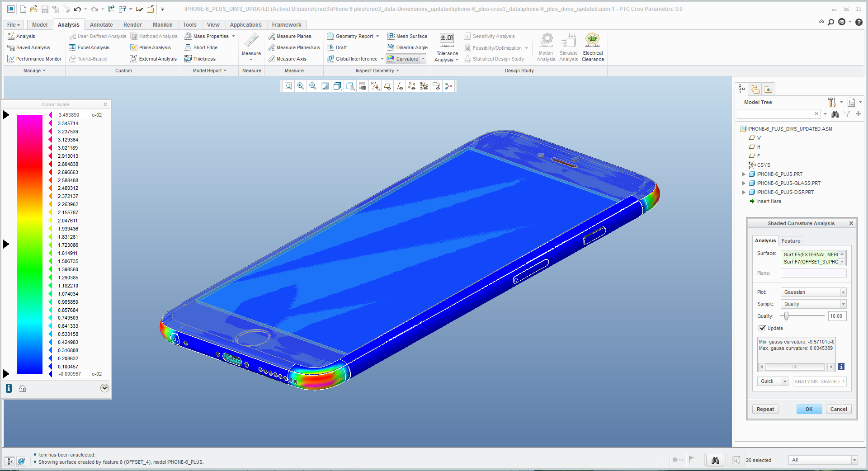Launch the Measure ruler tool
This screenshot has height=471, width=868.
(x=251, y=44)
